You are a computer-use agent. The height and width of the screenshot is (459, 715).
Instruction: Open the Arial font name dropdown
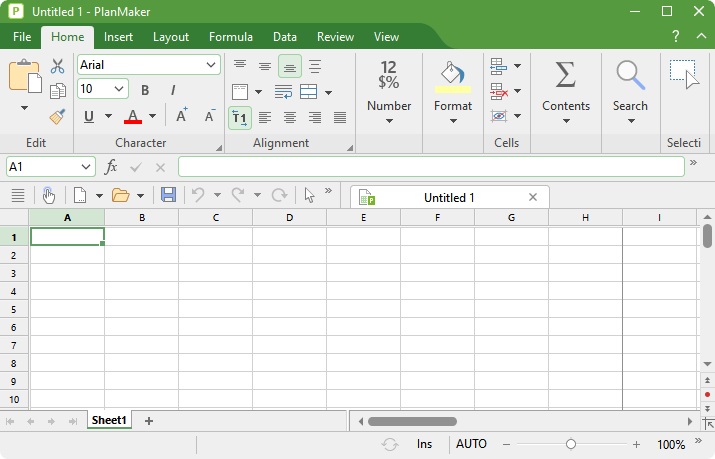coord(211,65)
